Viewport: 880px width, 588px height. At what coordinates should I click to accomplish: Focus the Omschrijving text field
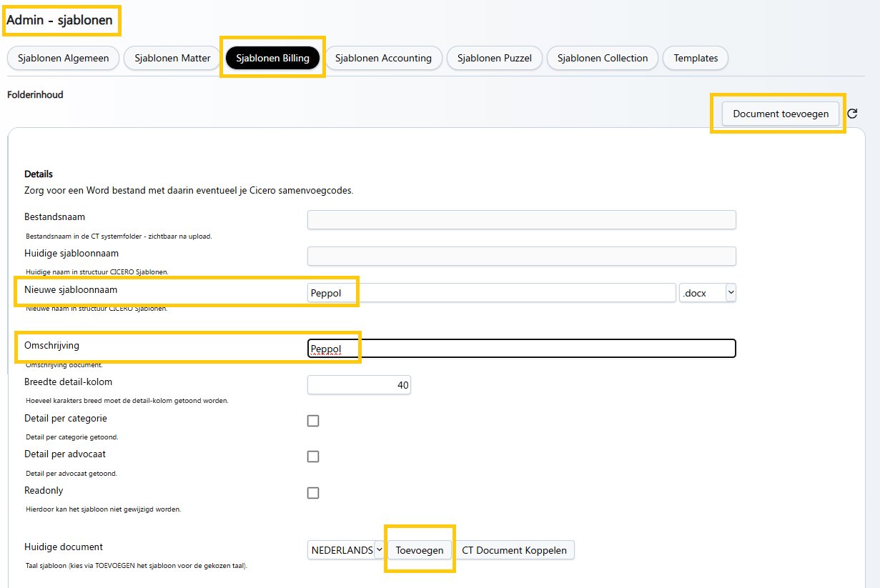click(521, 349)
